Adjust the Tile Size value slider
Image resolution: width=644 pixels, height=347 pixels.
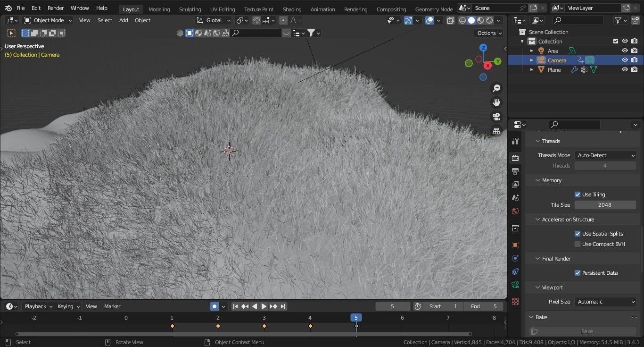(605, 204)
